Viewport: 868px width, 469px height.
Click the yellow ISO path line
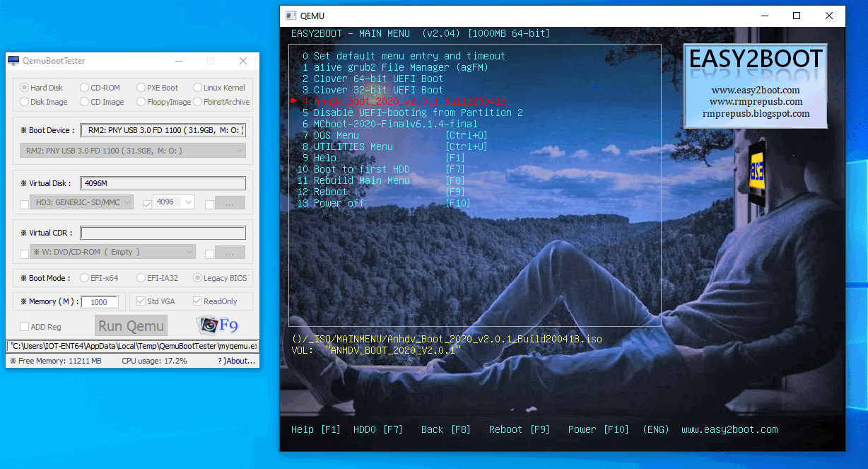(447, 340)
